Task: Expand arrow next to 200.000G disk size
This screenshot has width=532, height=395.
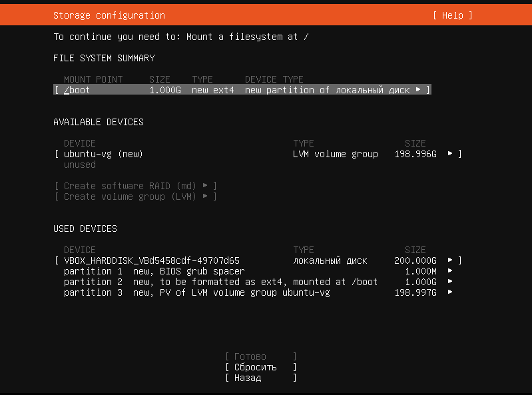Action: (451, 260)
